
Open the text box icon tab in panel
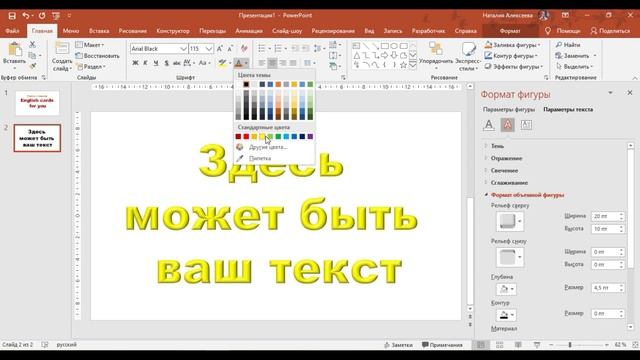pos(526,125)
